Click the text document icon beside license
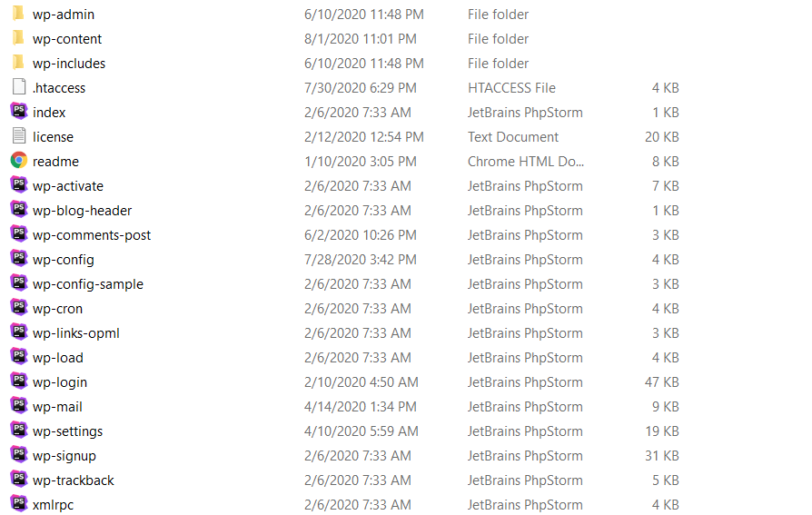 pyautogui.click(x=19, y=135)
